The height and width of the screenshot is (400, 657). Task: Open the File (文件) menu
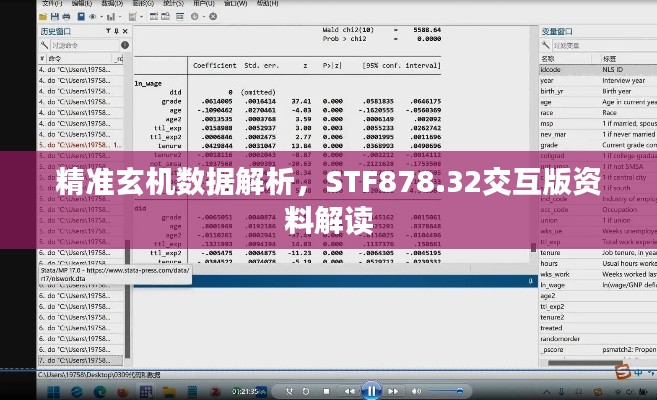click(x=48, y=5)
